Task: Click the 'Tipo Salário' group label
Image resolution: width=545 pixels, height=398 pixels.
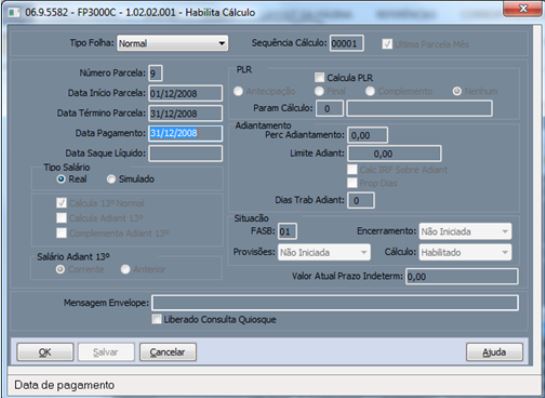Action: coord(66,168)
